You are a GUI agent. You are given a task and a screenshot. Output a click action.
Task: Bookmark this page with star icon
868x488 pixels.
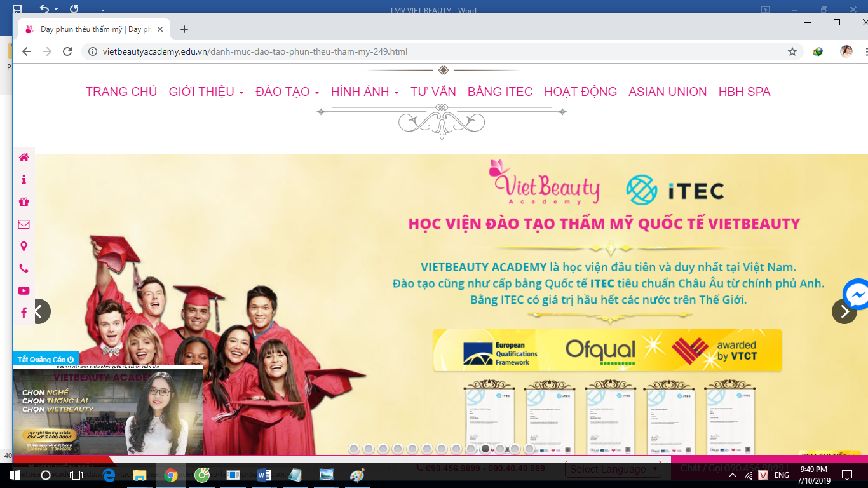(x=792, y=51)
